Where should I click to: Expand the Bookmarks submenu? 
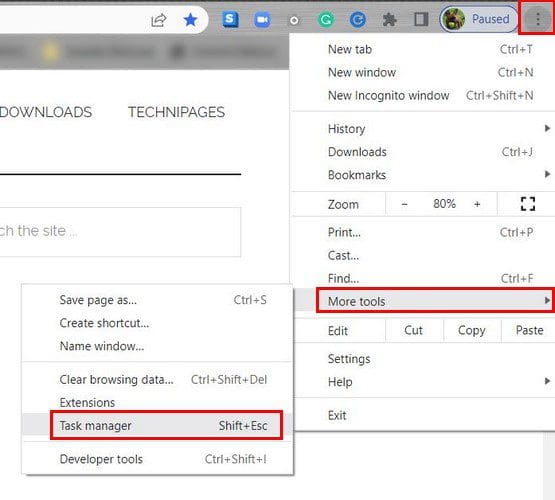[x=423, y=175]
